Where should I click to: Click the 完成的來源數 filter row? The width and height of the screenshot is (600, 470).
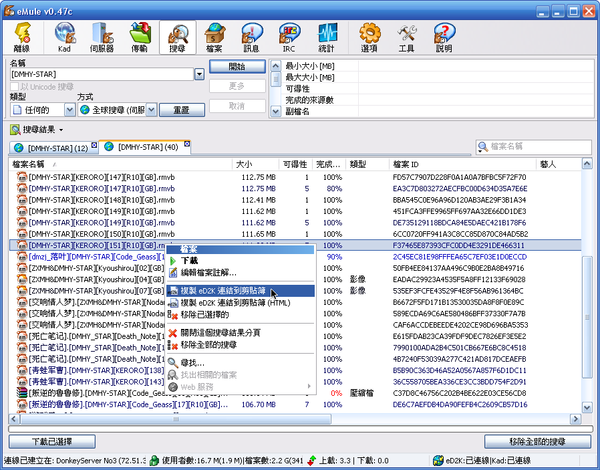(x=439, y=100)
